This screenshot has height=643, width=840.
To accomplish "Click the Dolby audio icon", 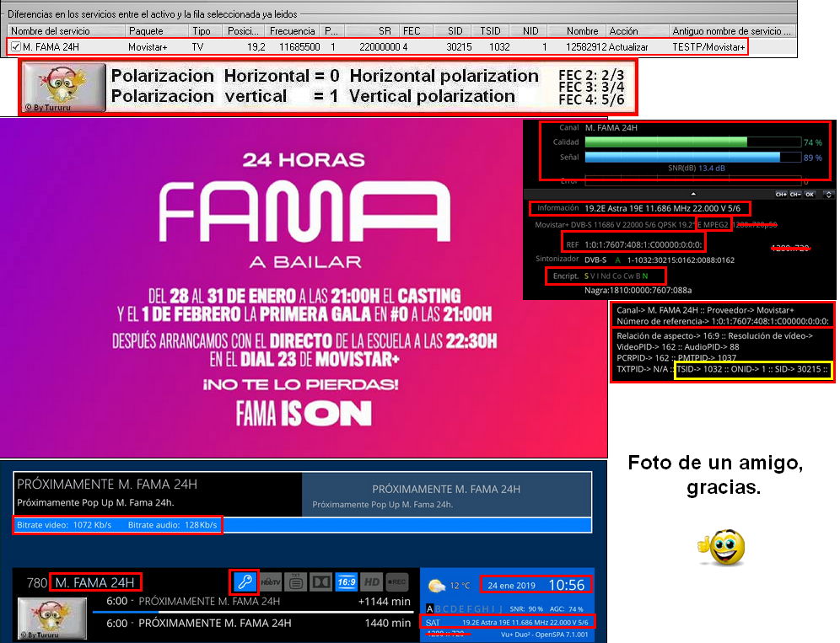I will [320, 582].
